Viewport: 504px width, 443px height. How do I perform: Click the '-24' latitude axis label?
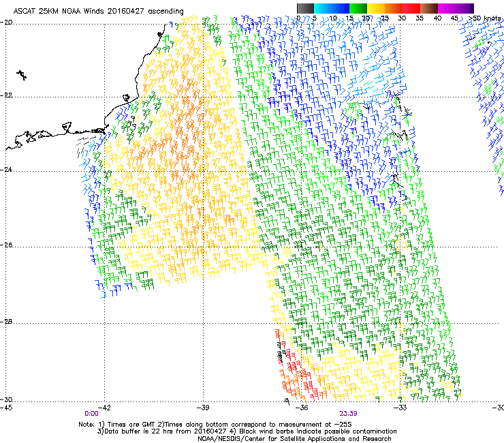point(6,169)
